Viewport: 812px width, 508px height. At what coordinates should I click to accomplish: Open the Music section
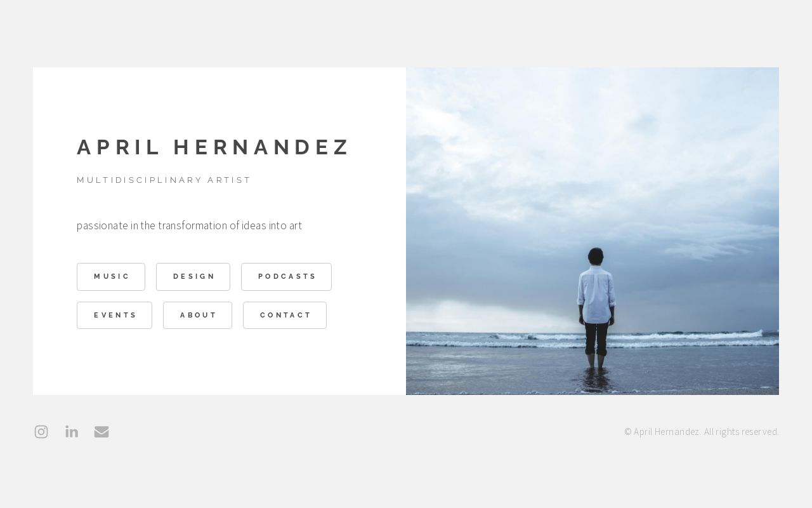click(111, 277)
